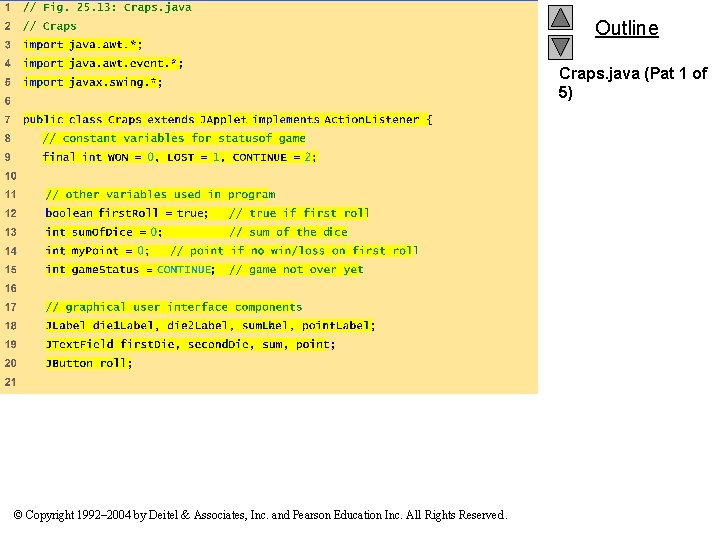The height and width of the screenshot is (540, 720).
Task: Click the up arrow navigation icon
Action: click(560, 17)
